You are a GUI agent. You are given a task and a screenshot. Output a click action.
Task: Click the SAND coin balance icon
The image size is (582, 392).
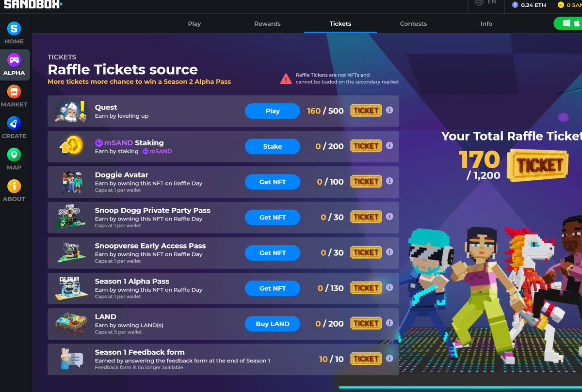click(561, 5)
